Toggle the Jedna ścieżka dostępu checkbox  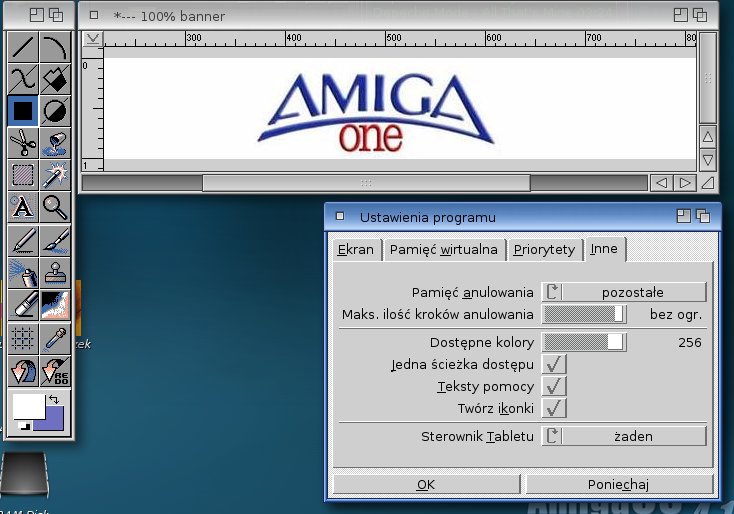(554, 364)
